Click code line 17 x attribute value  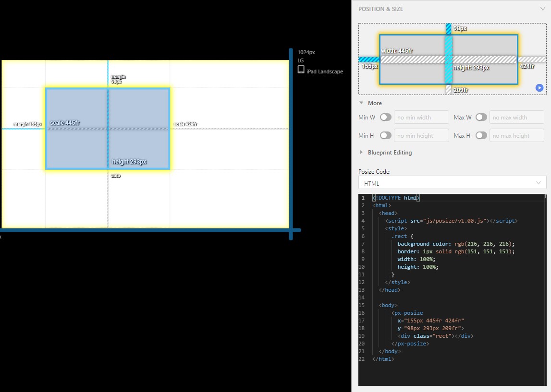(434, 321)
